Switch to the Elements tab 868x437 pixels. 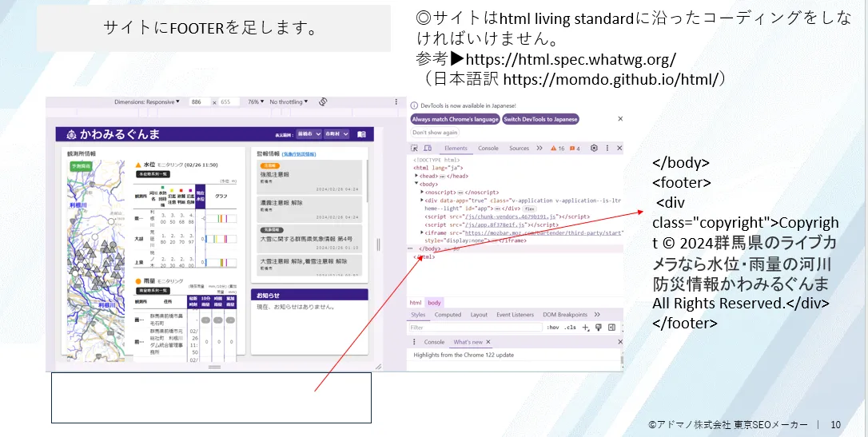click(456, 149)
